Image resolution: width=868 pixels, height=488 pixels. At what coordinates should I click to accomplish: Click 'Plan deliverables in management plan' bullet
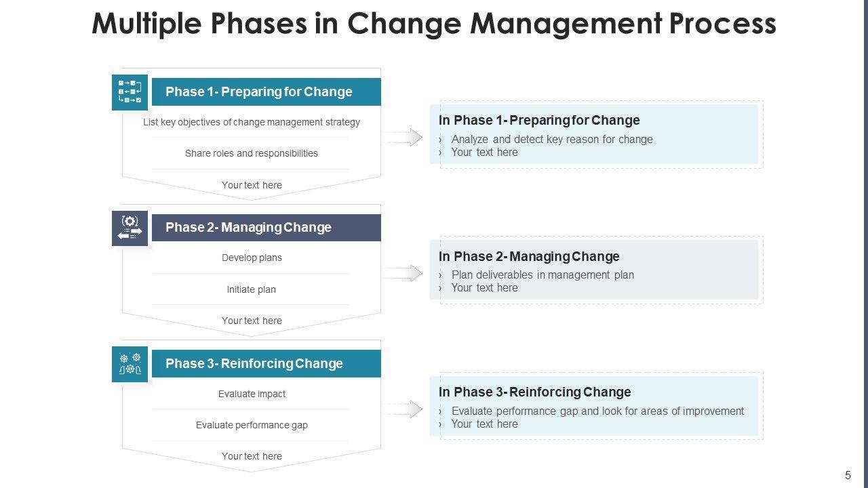click(x=542, y=275)
